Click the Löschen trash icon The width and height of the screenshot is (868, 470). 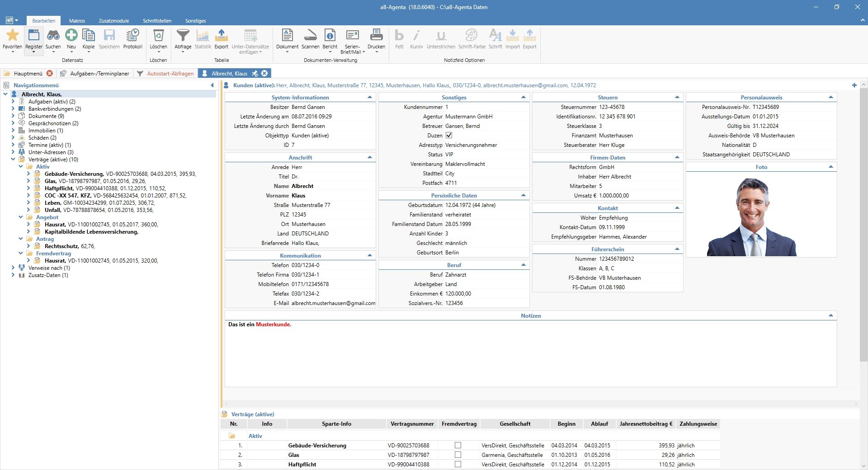(158, 36)
